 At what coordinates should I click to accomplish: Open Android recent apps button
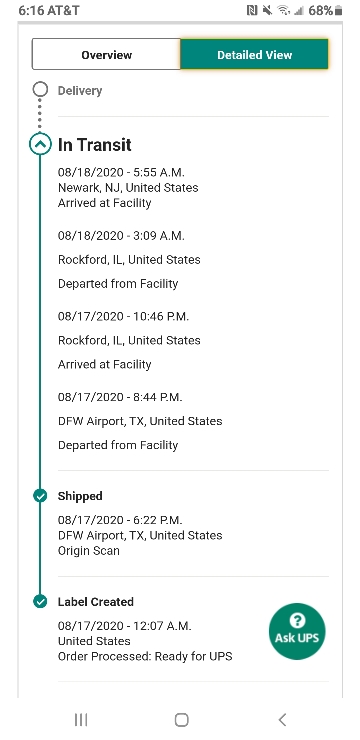81,720
